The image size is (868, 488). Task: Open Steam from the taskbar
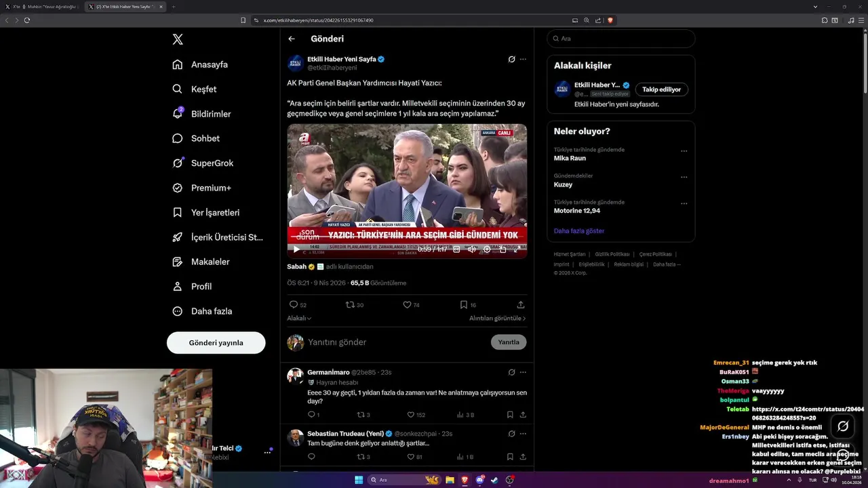tap(494, 480)
